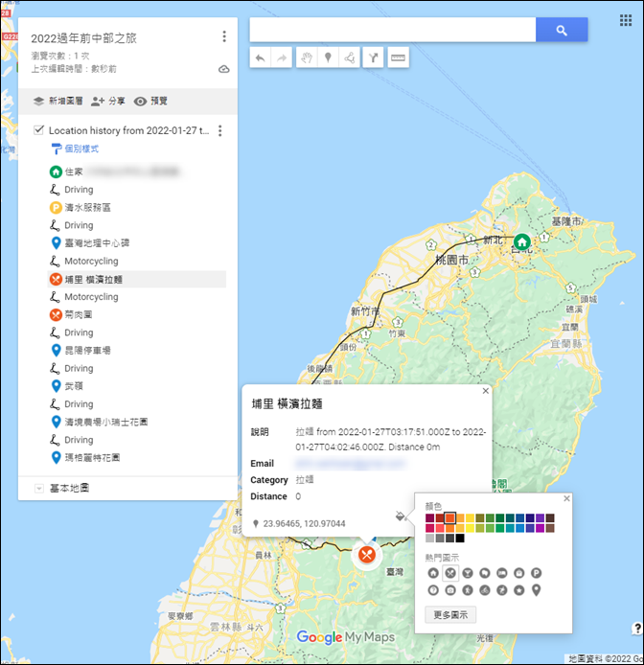This screenshot has width=644, height=665.
Task: Pick the light gray color swatch
Action: click(x=429, y=539)
